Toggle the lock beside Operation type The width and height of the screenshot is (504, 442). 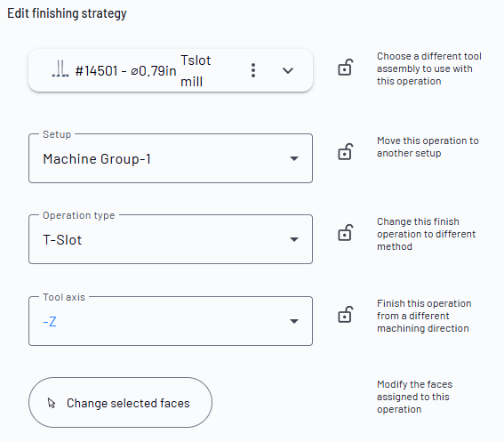tap(346, 233)
